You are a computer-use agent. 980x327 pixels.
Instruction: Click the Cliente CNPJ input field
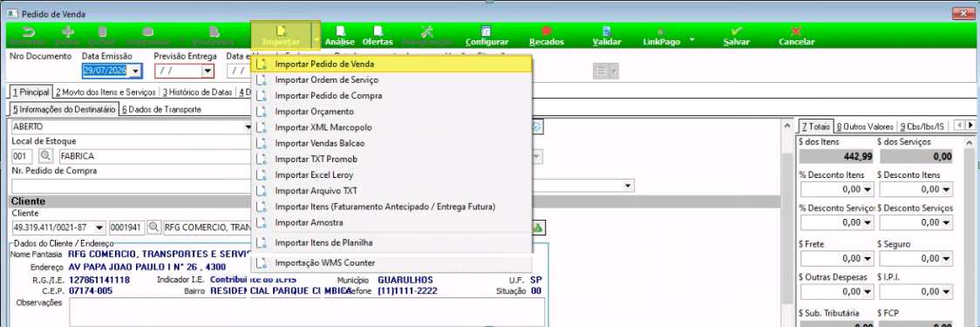pyautogui.click(x=58, y=228)
